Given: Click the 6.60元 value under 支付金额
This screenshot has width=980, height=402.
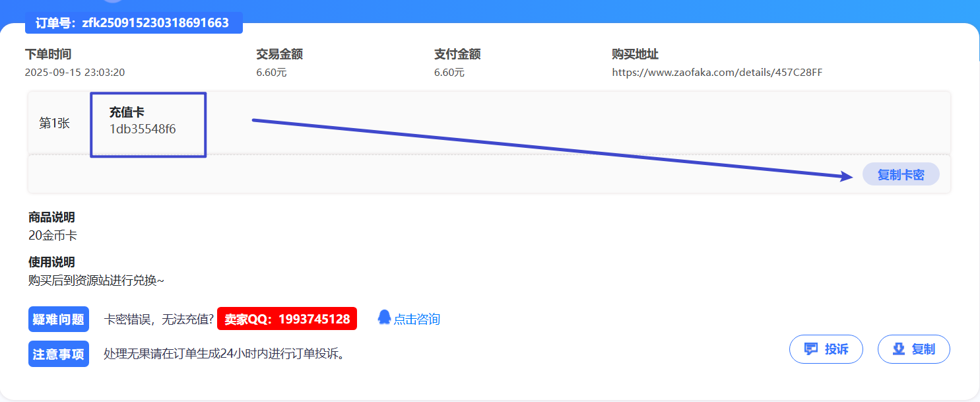Looking at the screenshot, I should [449, 73].
